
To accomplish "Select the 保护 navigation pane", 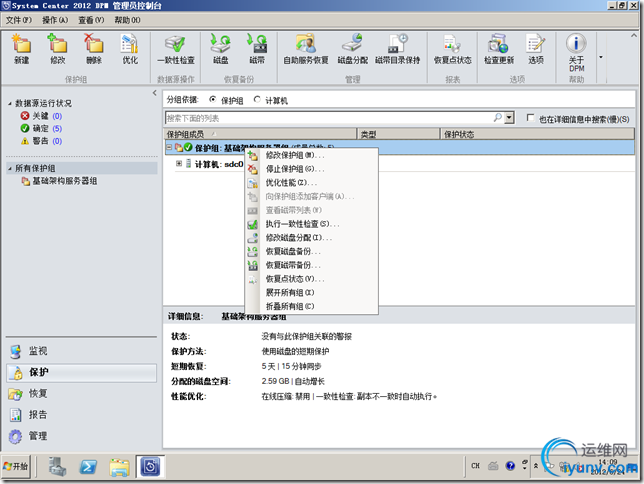I will pos(81,372).
